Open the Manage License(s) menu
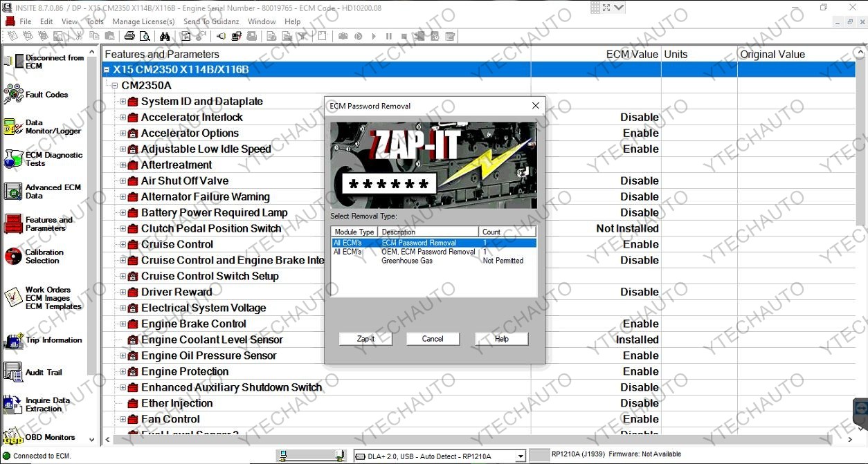Image resolution: width=868 pixels, height=464 pixels. (x=143, y=21)
